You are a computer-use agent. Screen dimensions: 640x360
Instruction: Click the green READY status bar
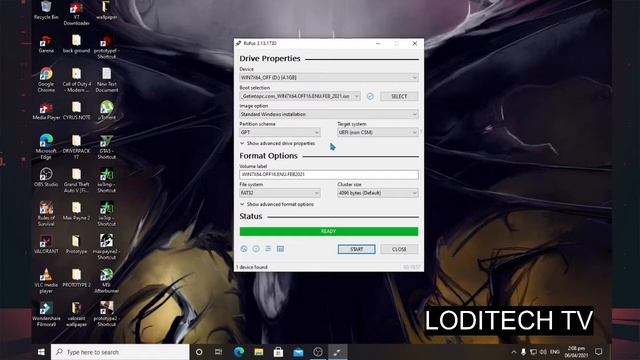pyautogui.click(x=329, y=231)
